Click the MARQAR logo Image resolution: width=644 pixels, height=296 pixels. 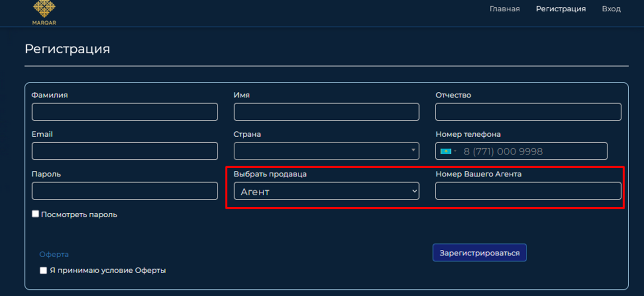44,12
